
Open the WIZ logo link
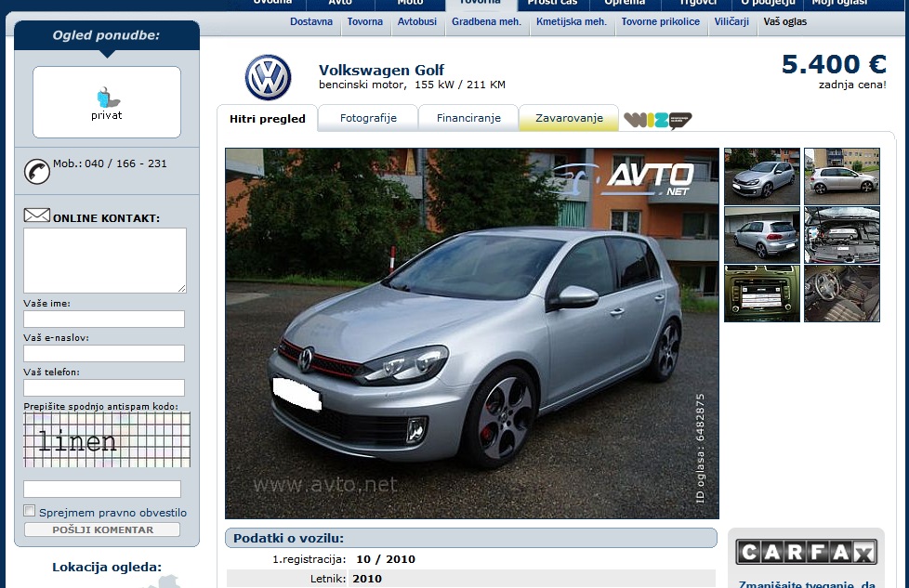(657, 120)
